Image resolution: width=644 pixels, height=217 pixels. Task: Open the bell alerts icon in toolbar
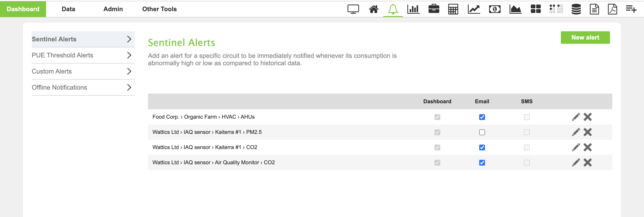point(393,9)
